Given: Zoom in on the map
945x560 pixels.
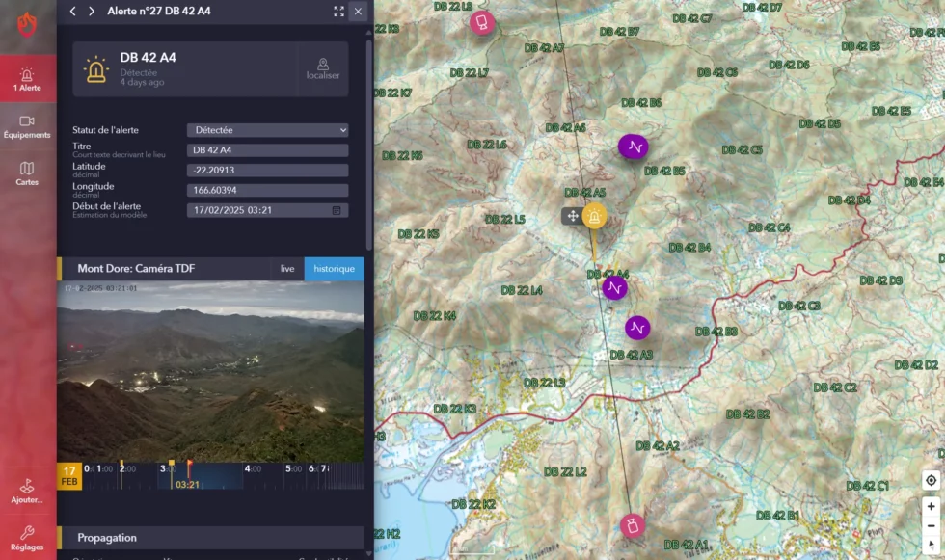Looking at the screenshot, I should tap(931, 506).
